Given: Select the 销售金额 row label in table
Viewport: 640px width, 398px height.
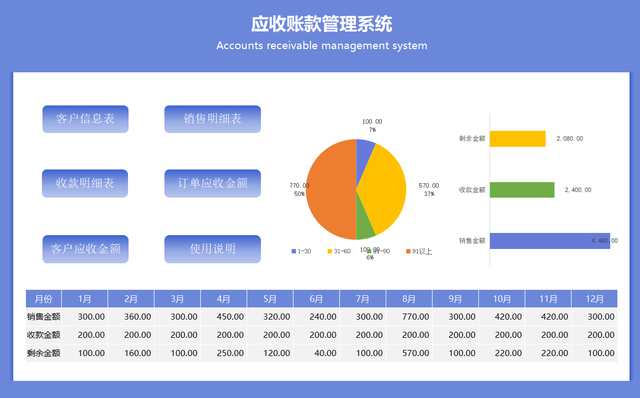Looking at the screenshot, I should [44, 317].
